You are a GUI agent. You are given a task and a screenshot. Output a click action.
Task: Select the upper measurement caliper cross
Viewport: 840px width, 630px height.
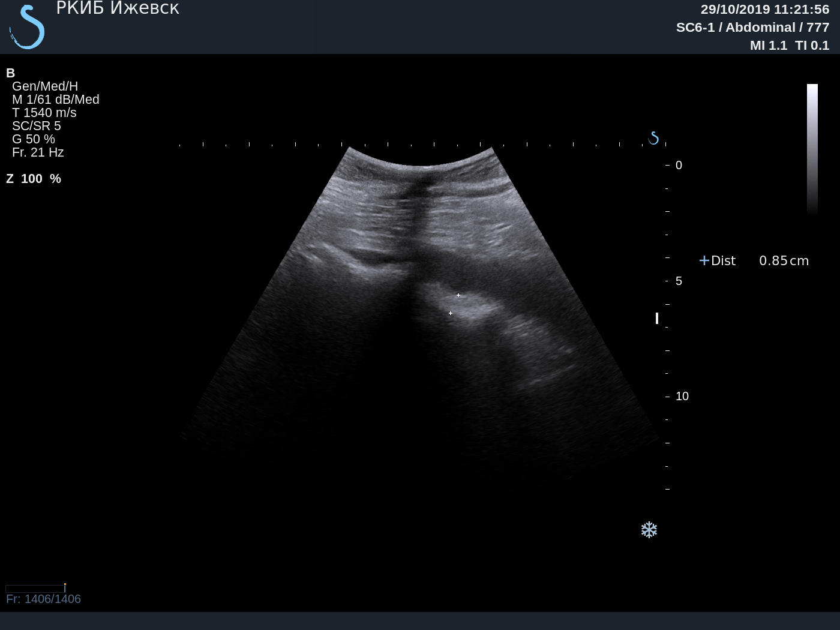(458, 295)
